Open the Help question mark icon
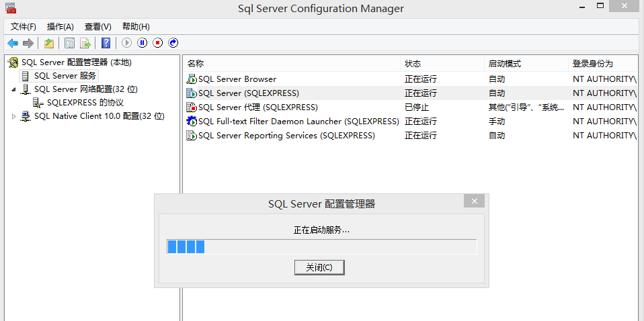Screen dimensions: 644x321 (x=106, y=43)
